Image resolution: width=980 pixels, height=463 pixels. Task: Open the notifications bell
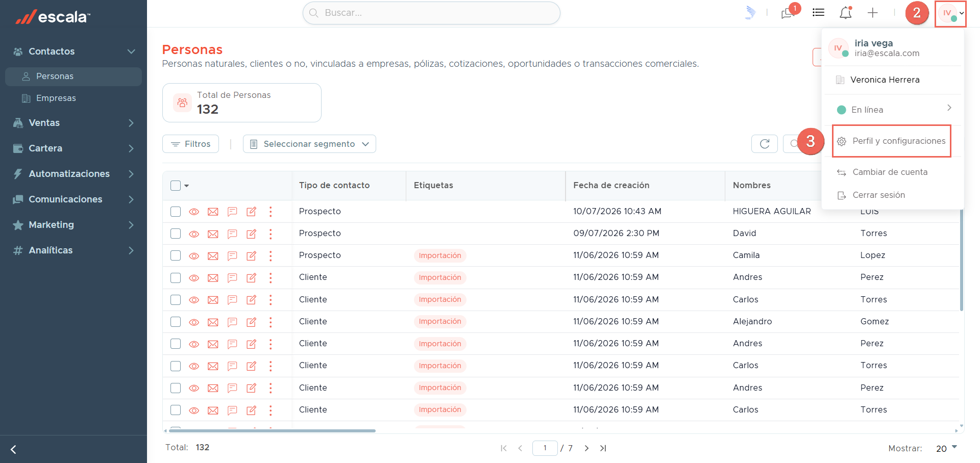pos(846,13)
